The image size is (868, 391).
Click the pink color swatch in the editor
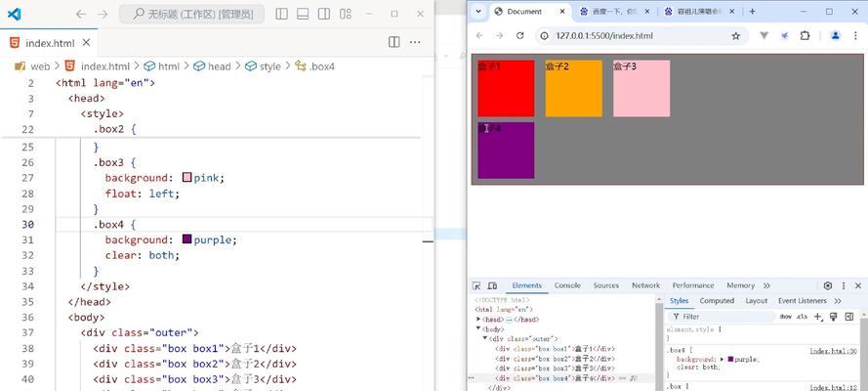186,177
